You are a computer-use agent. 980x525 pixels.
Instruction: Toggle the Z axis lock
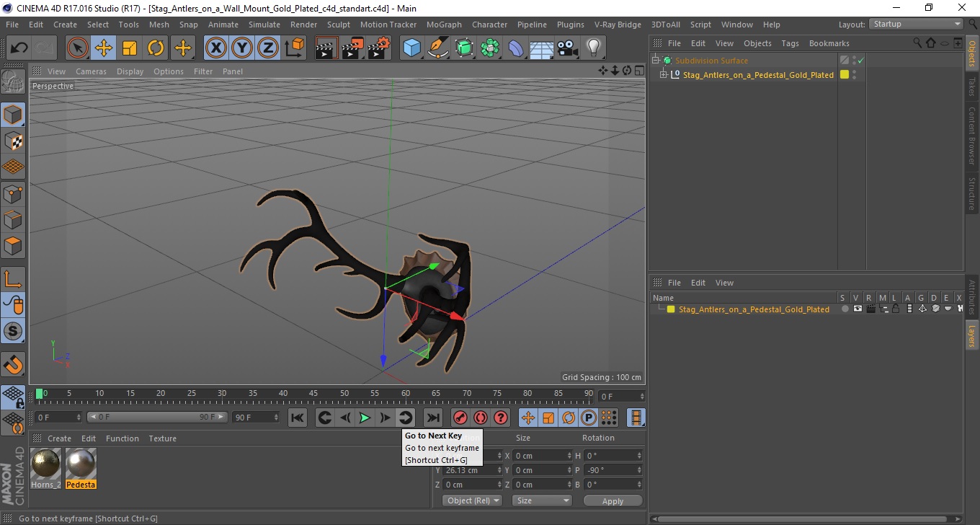click(269, 48)
